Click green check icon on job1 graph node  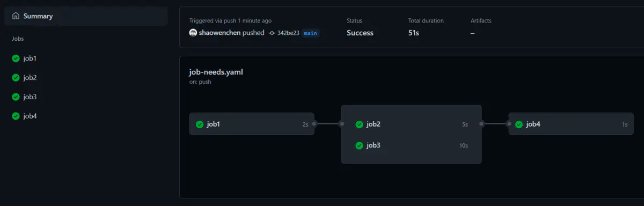click(x=200, y=124)
